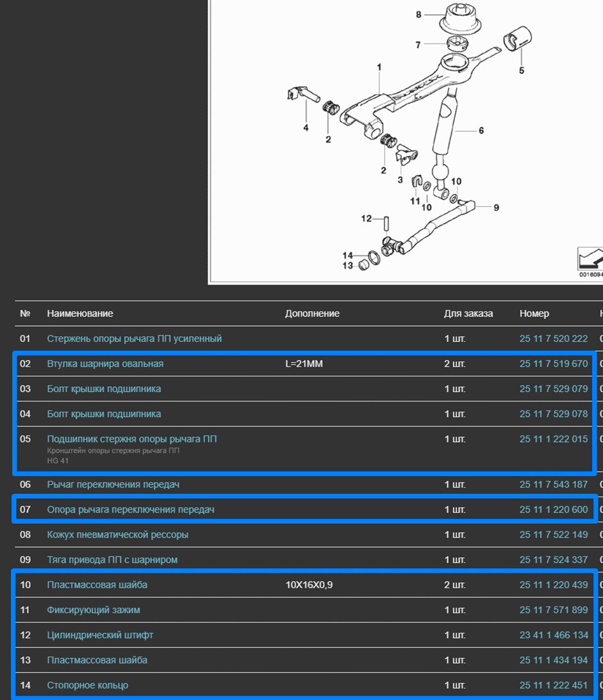
Task: Follow part number 23 41 1 466 134
Action: point(554,635)
